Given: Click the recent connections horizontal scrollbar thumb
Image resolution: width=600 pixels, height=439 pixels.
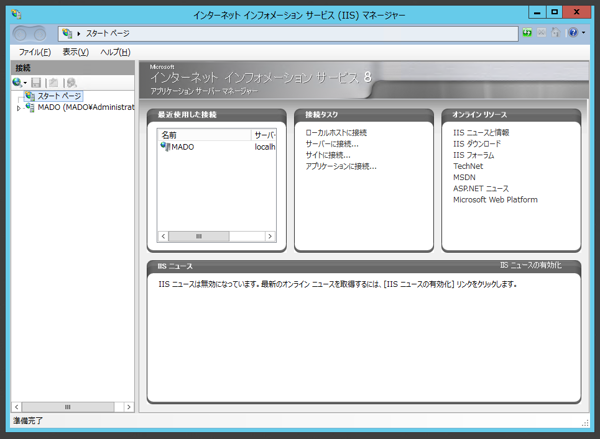Looking at the screenshot, I should (x=199, y=236).
